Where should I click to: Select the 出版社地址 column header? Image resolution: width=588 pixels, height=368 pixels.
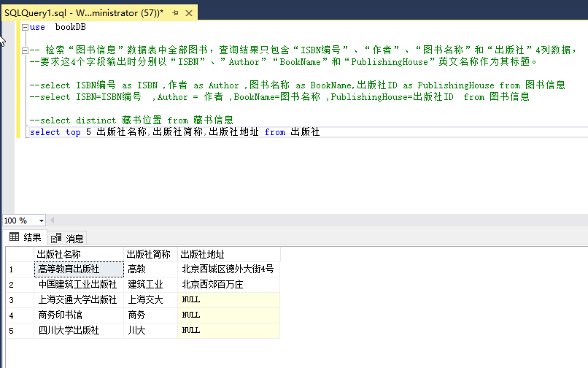click(x=229, y=254)
